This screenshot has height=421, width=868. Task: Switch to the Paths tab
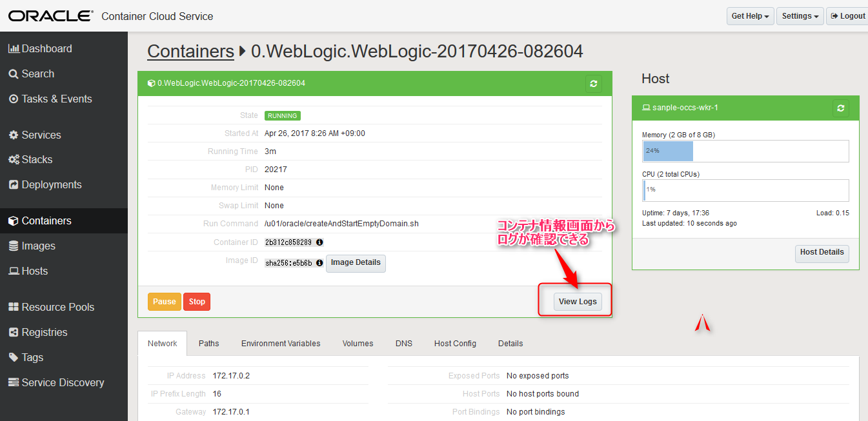pos(209,343)
